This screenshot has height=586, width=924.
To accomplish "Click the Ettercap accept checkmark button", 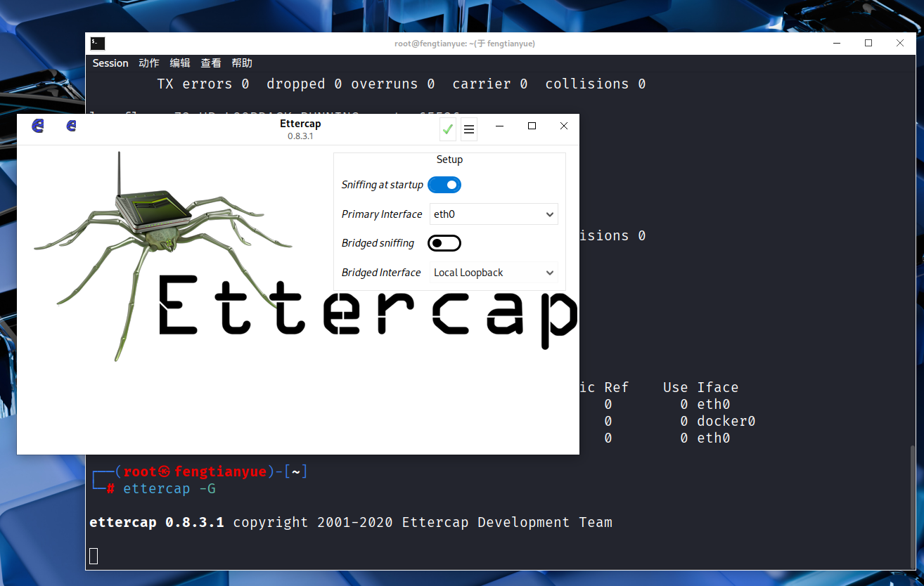I will click(x=447, y=129).
